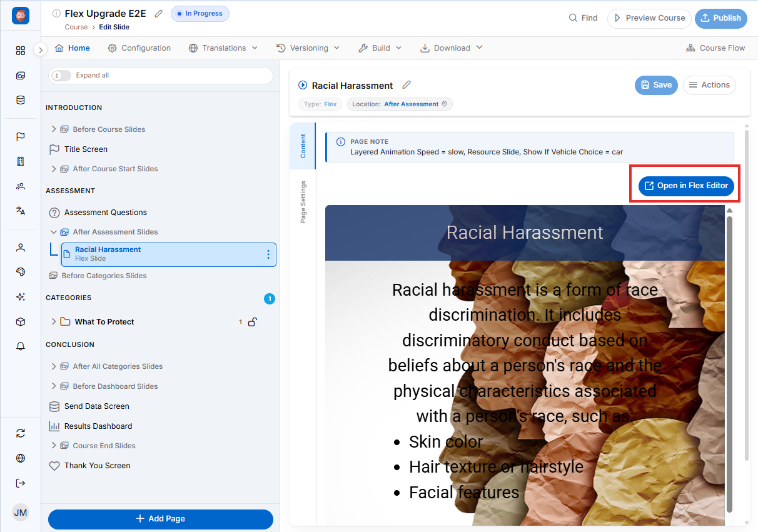Open the translate icon in left sidebar
This screenshot has height=532, width=758.
click(21, 211)
